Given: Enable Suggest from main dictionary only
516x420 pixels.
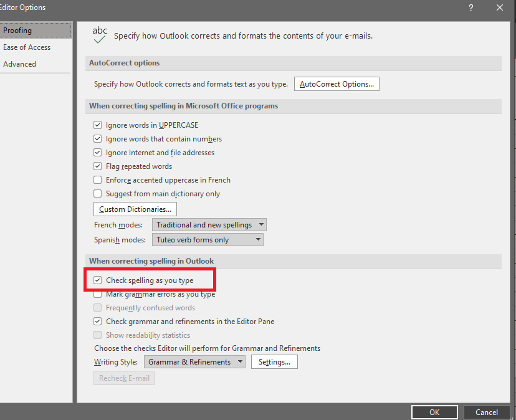Looking at the screenshot, I should (97, 194).
